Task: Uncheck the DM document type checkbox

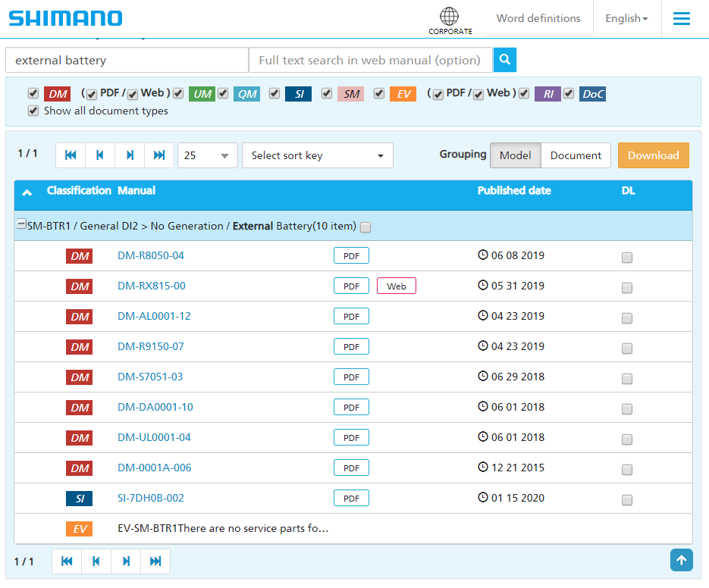Action: pyautogui.click(x=33, y=93)
